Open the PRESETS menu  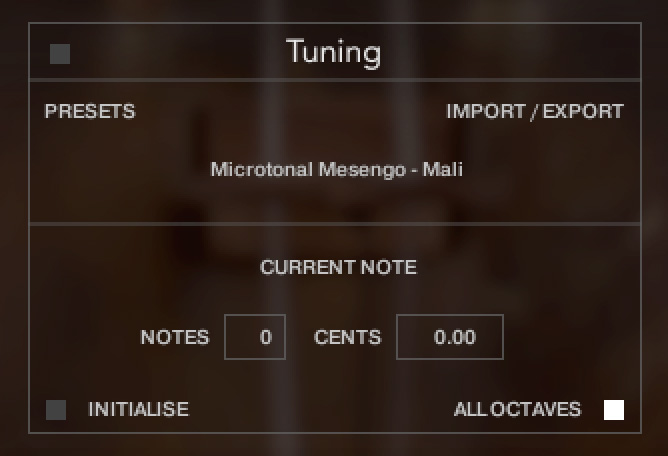pos(90,112)
